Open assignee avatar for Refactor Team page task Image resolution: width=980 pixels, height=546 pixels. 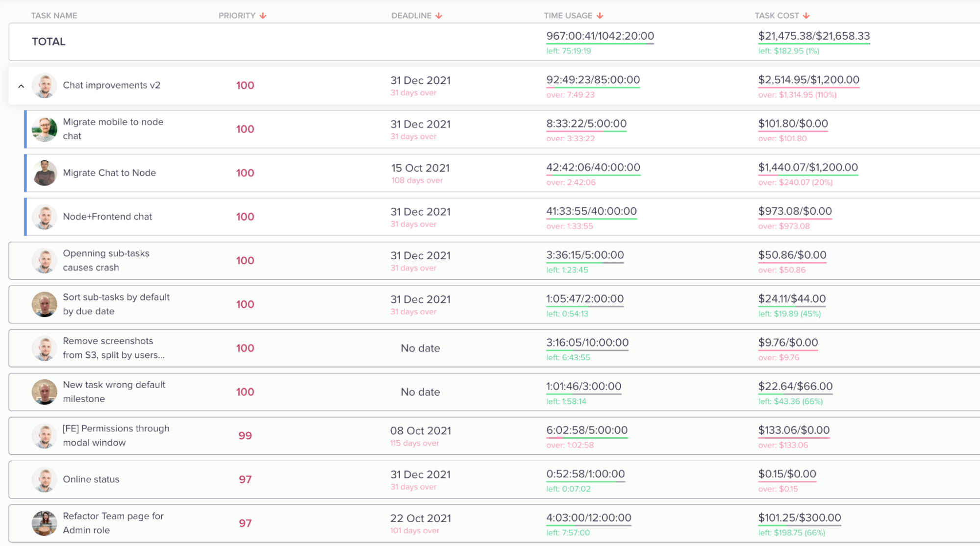(x=45, y=523)
